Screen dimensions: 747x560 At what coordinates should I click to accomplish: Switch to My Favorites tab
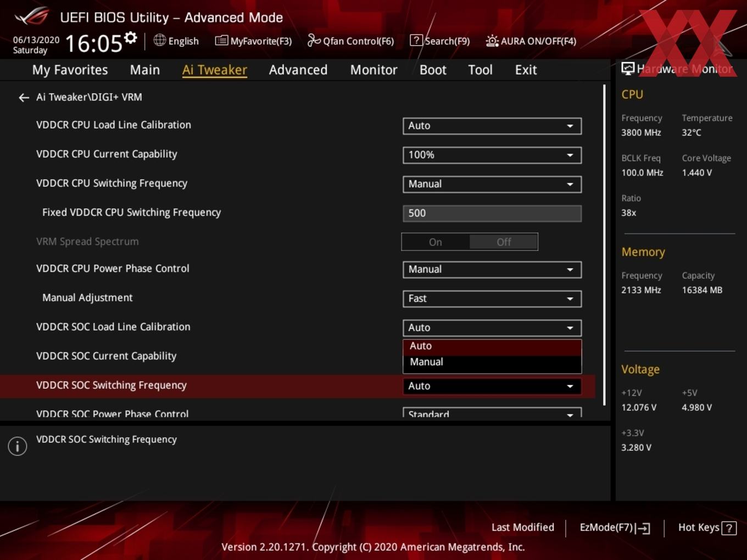coord(70,70)
